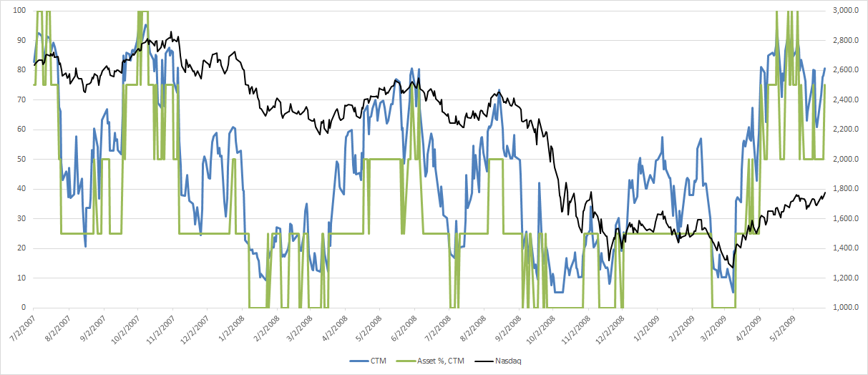Select the Asset %, CTM legend entry
This screenshot has width=868, height=375.
429,361
